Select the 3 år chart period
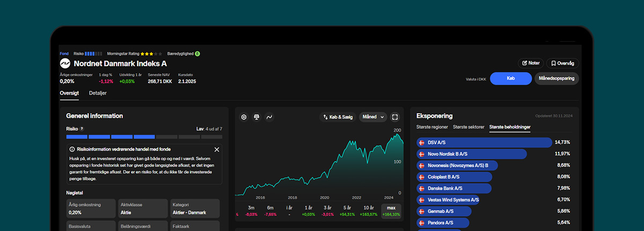 point(327,211)
